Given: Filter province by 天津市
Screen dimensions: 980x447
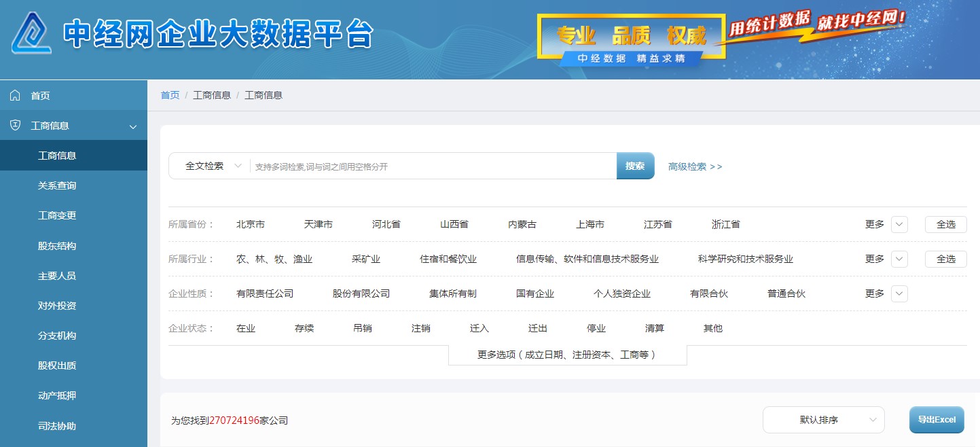Looking at the screenshot, I should [x=319, y=224].
